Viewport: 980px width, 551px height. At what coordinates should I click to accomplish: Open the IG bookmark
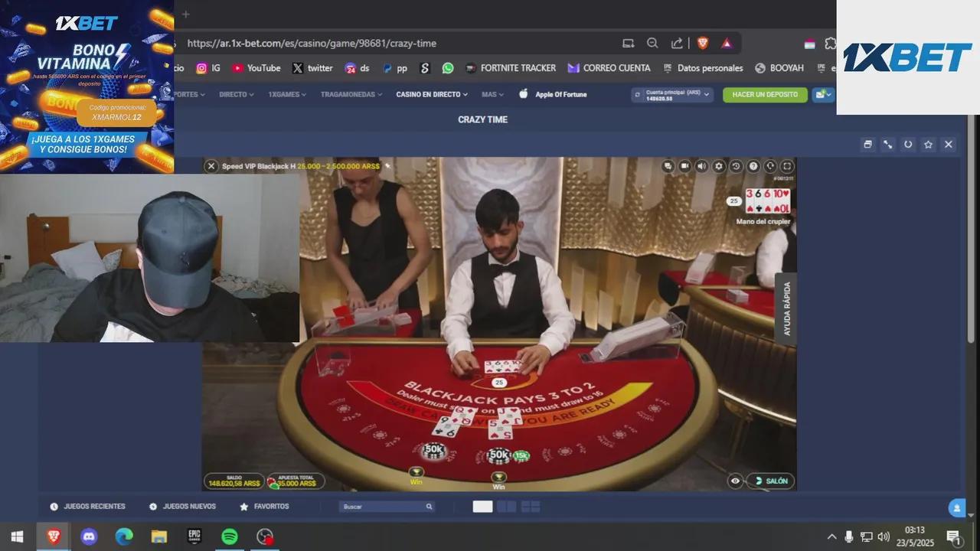208,68
